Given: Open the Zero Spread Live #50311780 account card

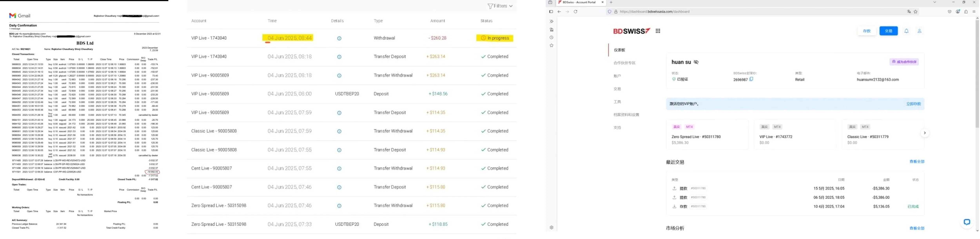Looking at the screenshot, I should tap(707, 134).
